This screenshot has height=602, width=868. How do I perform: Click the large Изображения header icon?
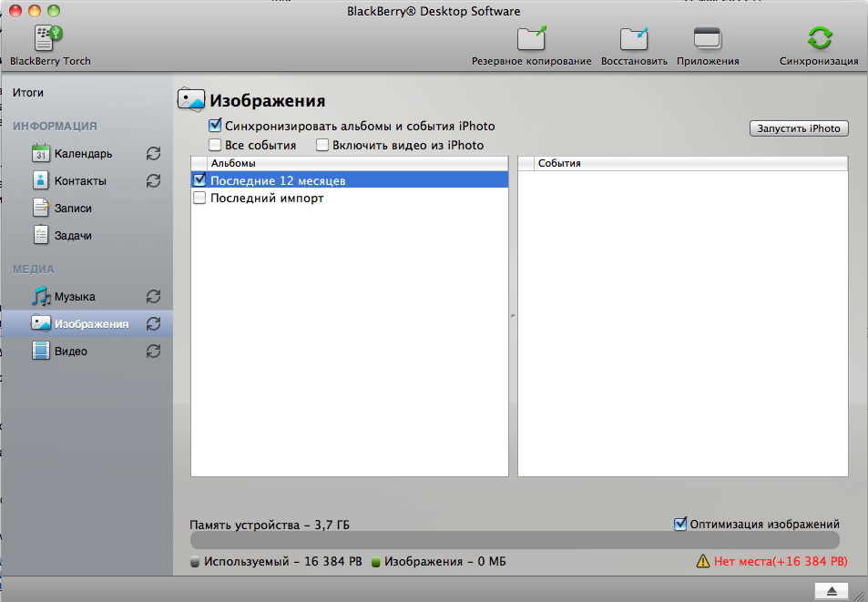point(191,99)
